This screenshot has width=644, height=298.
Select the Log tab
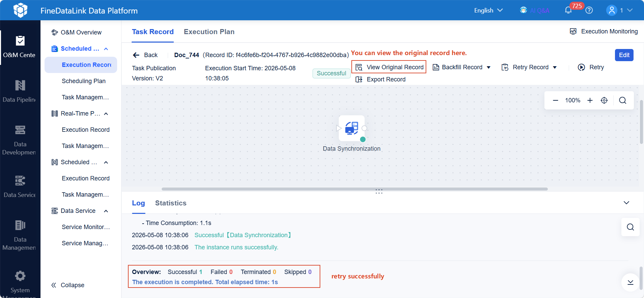coord(138,203)
